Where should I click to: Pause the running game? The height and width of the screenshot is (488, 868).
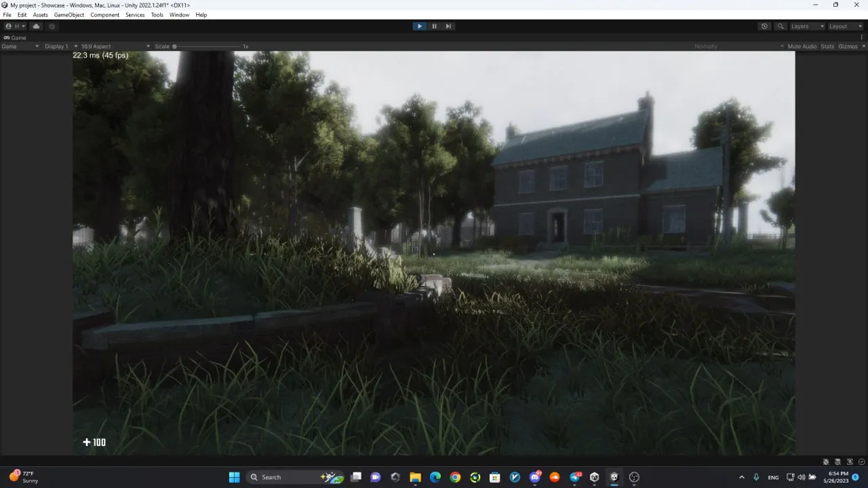[x=434, y=26]
